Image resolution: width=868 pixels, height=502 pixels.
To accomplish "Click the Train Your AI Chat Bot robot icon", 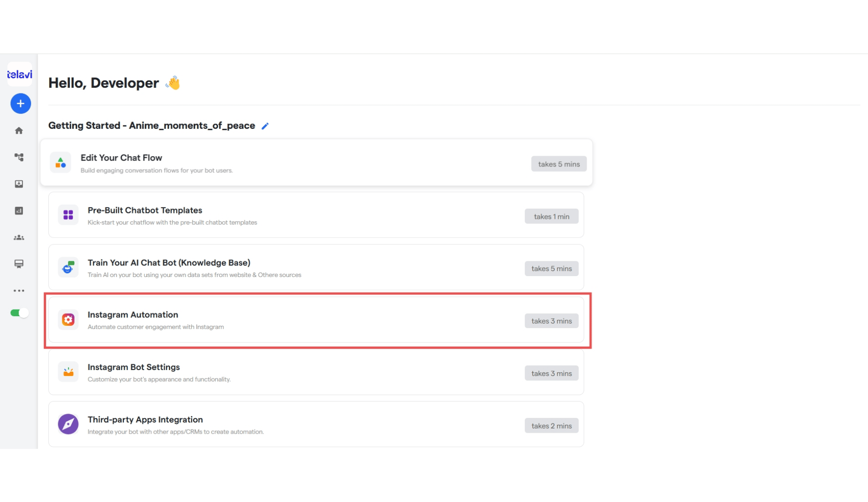I will point(68,267).
